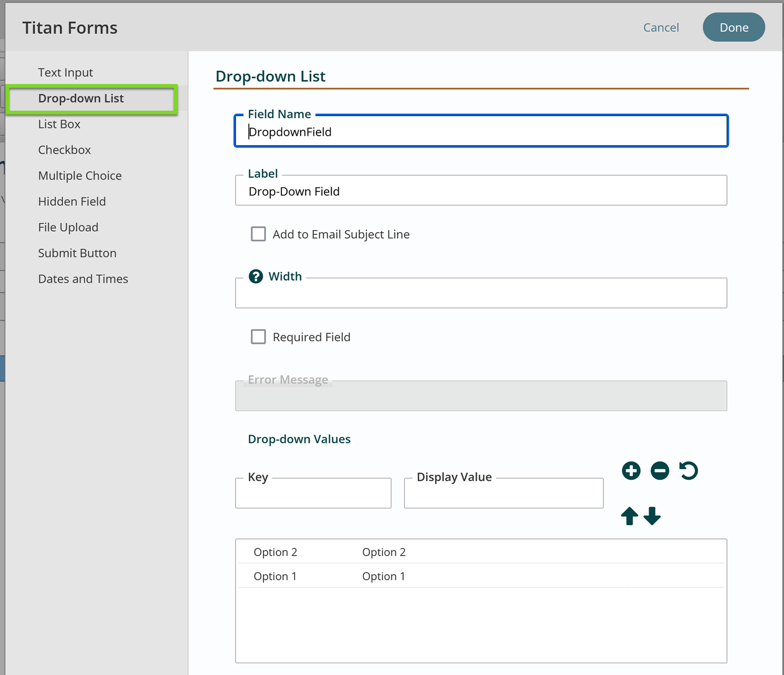Add a drop-down value with the plus icon

tap(631, 471)
